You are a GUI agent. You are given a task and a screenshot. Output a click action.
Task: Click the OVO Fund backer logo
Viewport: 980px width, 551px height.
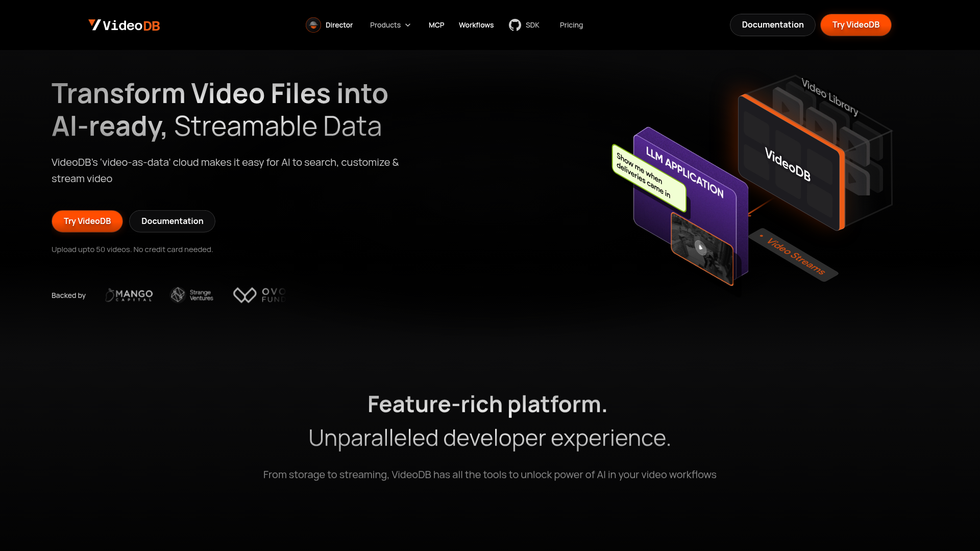tap(259, 295)
